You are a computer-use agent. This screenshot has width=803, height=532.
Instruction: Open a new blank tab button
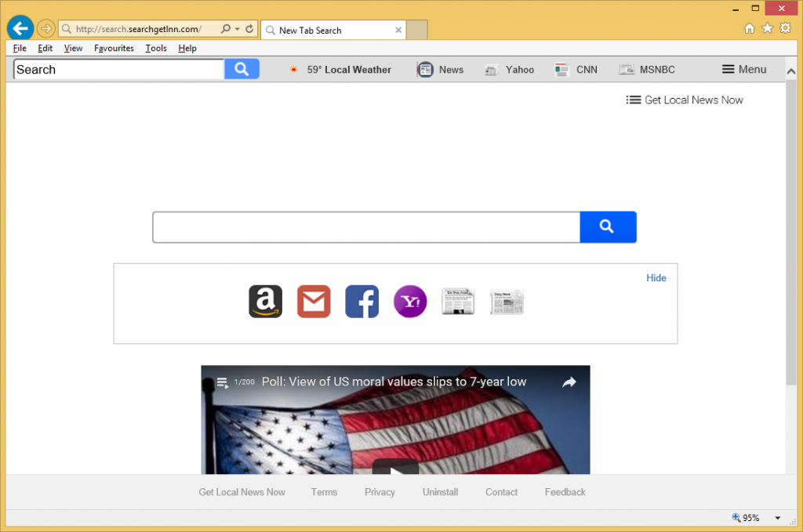click(x=417, y=31)
